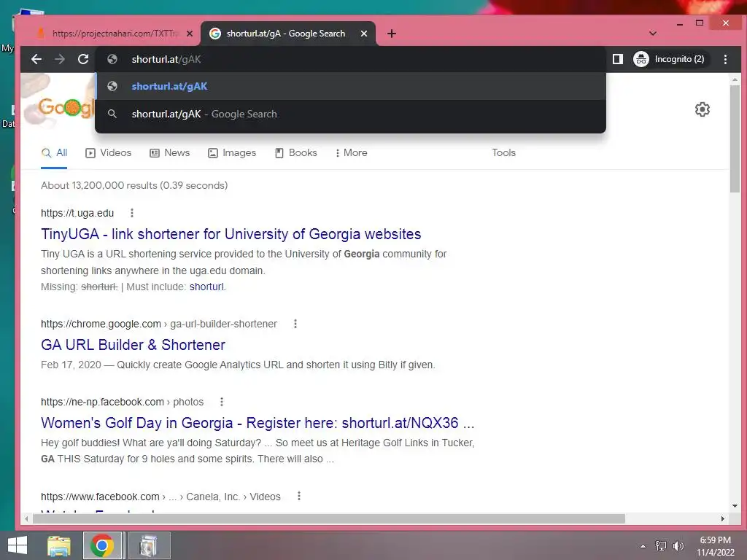Click the scroll down arrow
This screenshot has width=747, height=560.
click(735, 506)
